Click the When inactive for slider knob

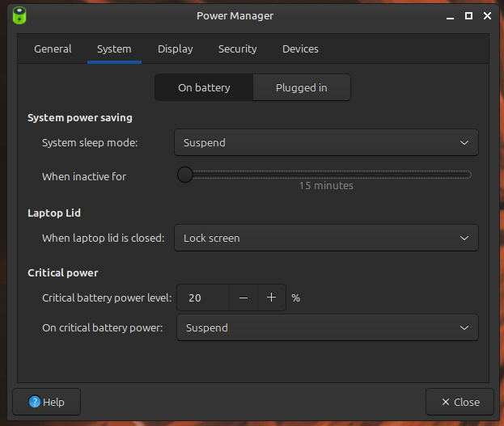click(184, 175)
